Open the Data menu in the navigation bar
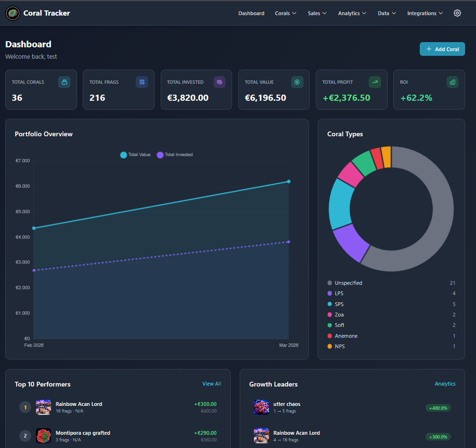 click(x=386, y=13)
